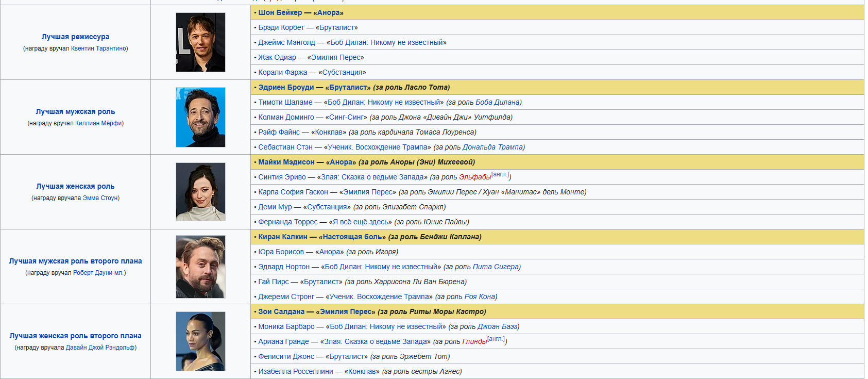
Task: Follow the Киллиан Мёрфи presenter link
Action: [x=98, y=123]
